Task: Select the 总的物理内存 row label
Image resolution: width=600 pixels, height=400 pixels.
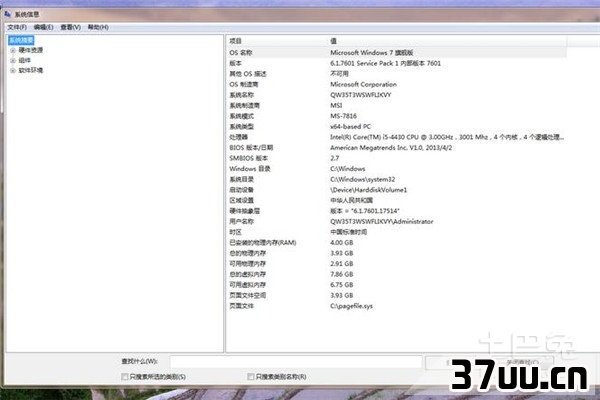Action: (248, 253)
